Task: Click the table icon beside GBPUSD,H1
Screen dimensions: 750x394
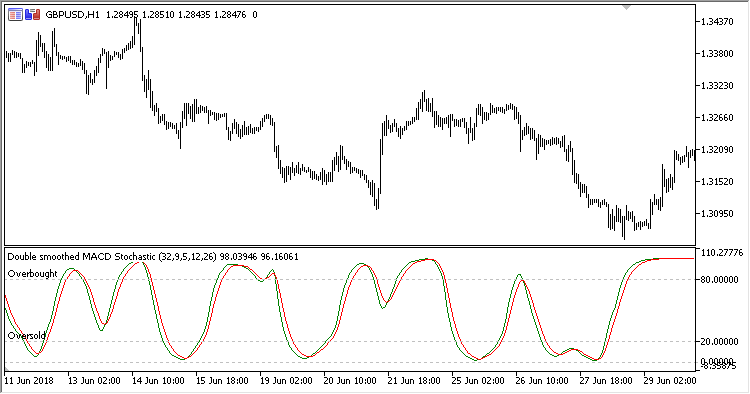Action: [x=15, y=15]
